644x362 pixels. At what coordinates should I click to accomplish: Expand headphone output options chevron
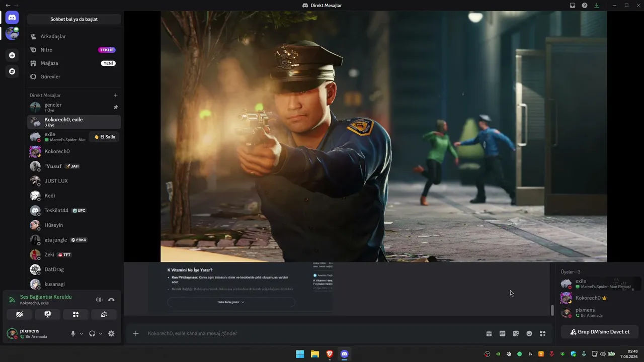101,333
